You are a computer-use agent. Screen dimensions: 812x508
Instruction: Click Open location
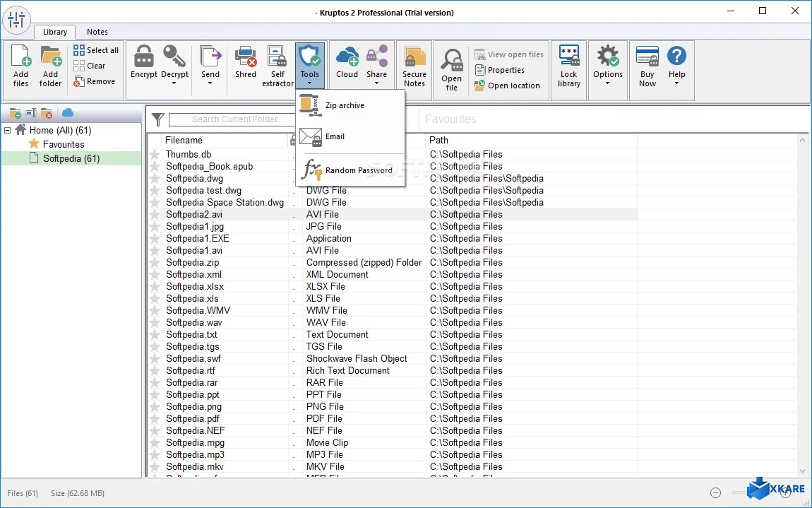(508, 85)
